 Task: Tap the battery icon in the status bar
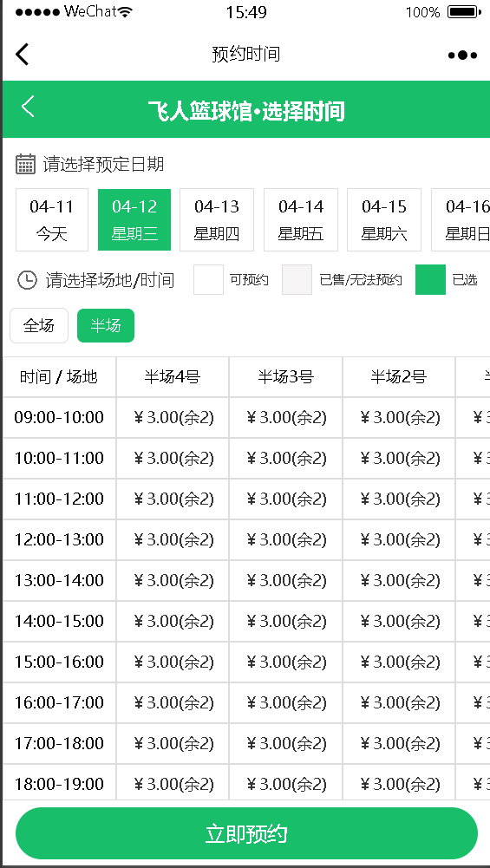[463, 11]
